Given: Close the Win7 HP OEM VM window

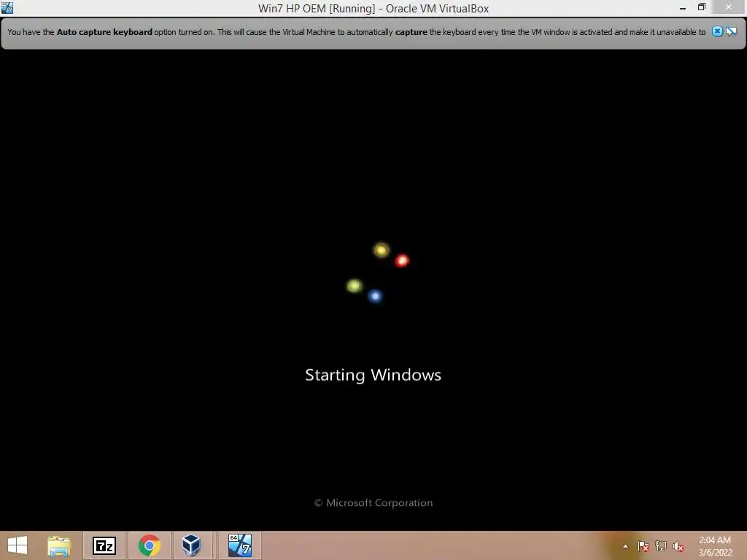Looking at the screenshot, I should (729, 7).
